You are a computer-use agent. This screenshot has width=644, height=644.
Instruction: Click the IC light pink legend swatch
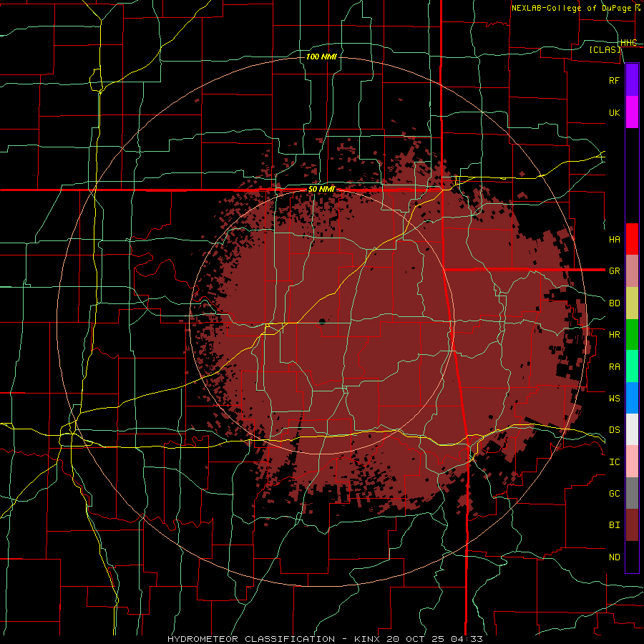[x=632, y=462]
